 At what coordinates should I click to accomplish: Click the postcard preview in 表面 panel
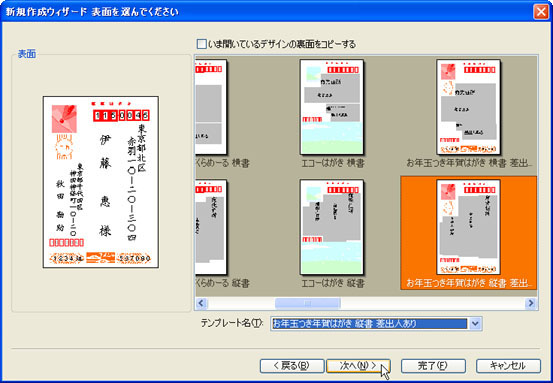(x=101, y=182)
